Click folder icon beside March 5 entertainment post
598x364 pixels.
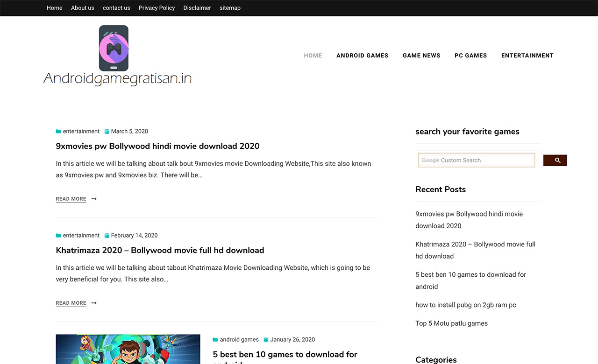coord(58,132)
